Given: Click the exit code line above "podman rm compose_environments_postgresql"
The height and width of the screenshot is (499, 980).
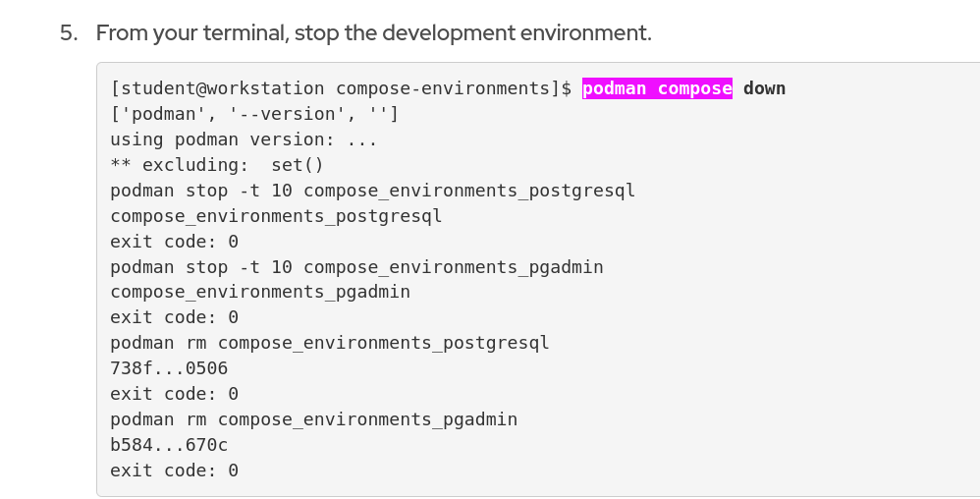Looking at the screenshot, I should pos(174,317).
